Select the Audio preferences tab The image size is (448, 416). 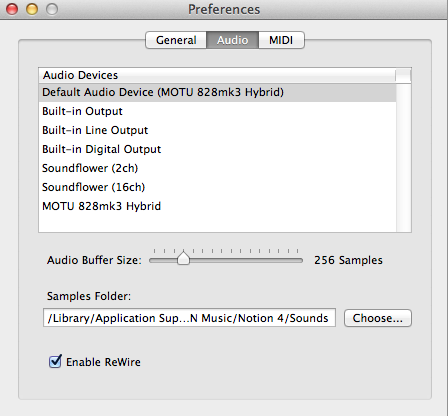pyautogui.click(x=232, y=40)
